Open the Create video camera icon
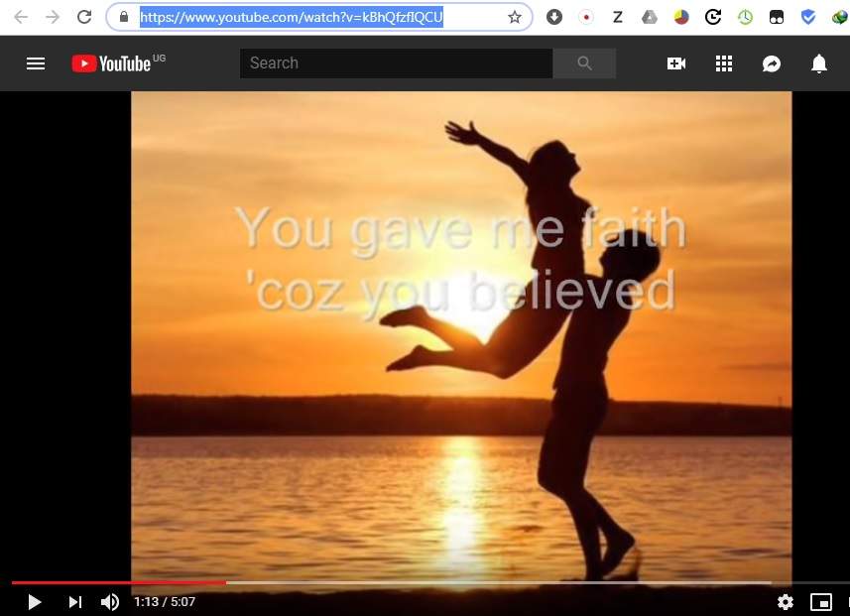The image size is (850, 616). click(x=676, y=63)
